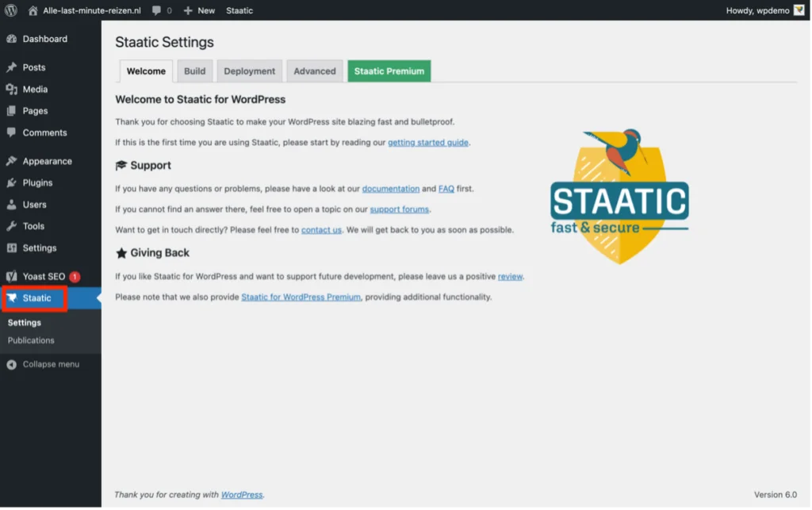This screenshot has height=510, width=812.
Task: Click the WordPress logo icon in admin bar
Action: 11,10
